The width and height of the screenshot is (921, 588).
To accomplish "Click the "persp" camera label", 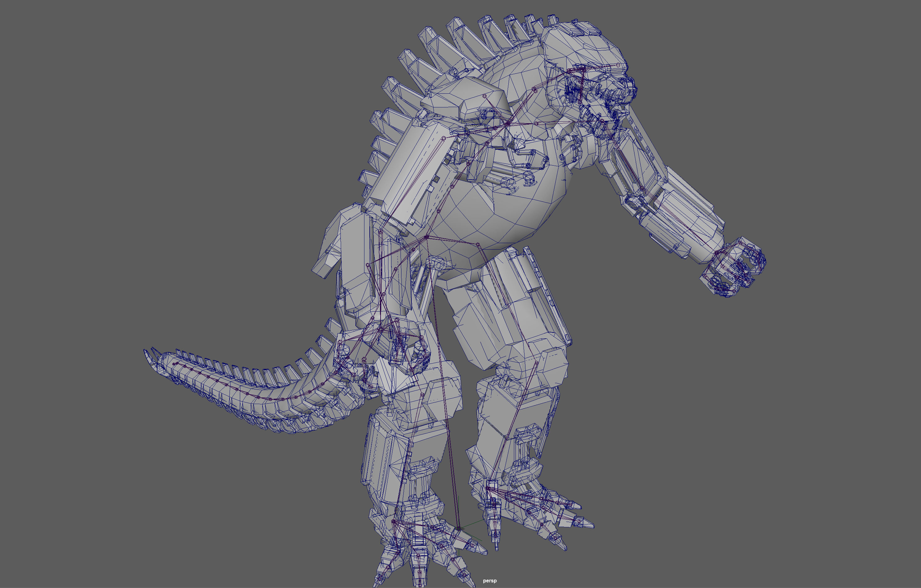I will pyautogui.click(x=490, y=580).
